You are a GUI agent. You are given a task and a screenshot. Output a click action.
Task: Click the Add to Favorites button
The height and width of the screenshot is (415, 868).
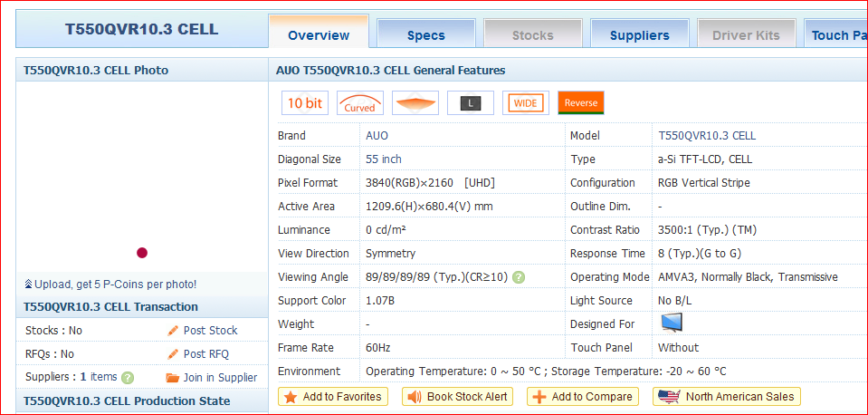pos(333,397)
